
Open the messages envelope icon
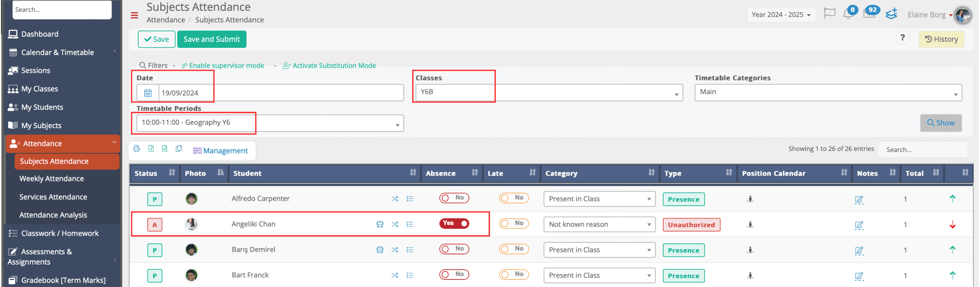click(x=869, y=14)
